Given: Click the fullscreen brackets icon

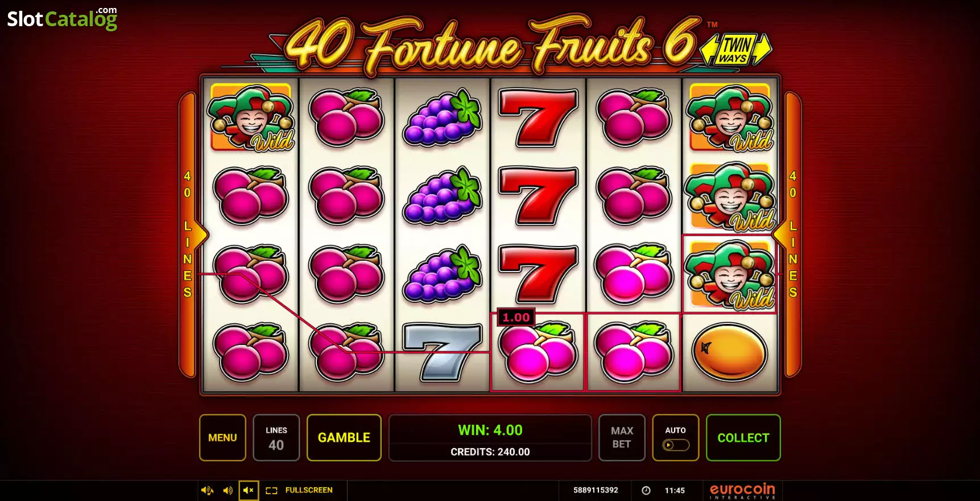Looking at the screenshot, I should (x=272, y=490).
